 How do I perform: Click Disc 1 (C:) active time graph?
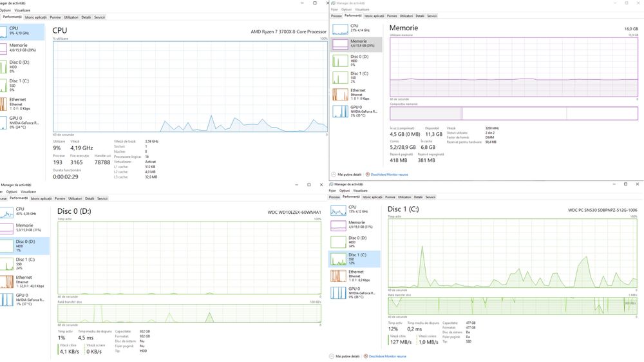(513, 253)
